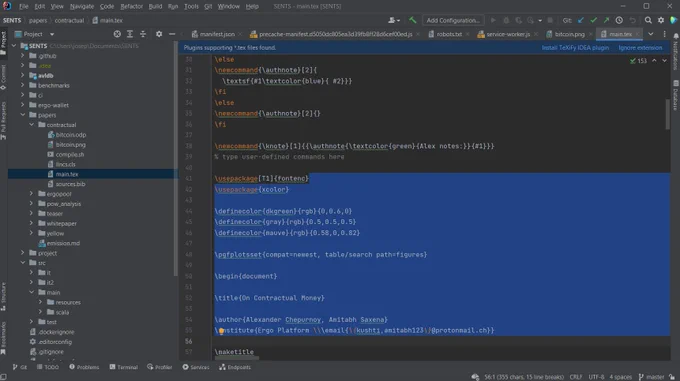Click Collapse All icon in Project panel

click(x=143, y=34)
